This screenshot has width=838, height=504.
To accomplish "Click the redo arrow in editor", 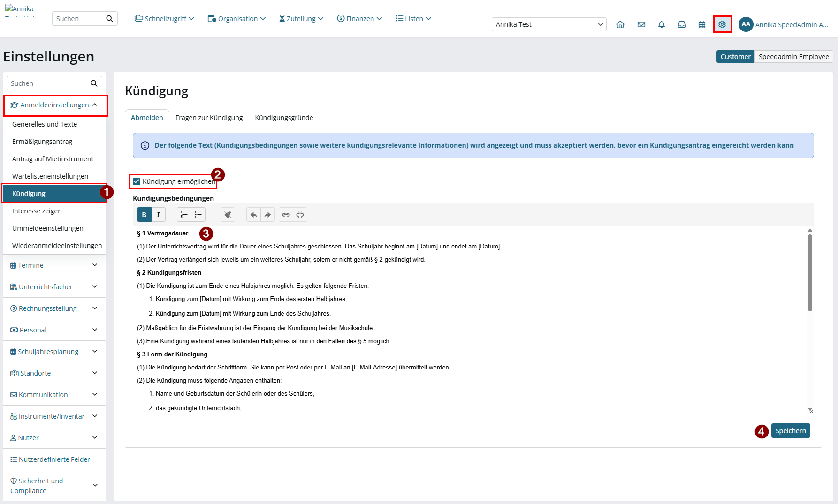I will click(x=267, y=215).
